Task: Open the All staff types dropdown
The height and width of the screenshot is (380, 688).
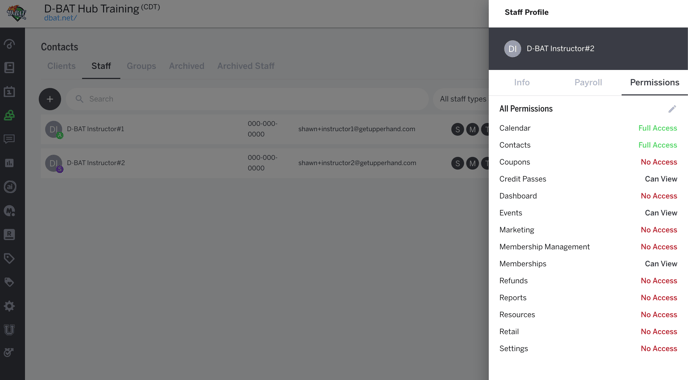Action: click(462, 99)
